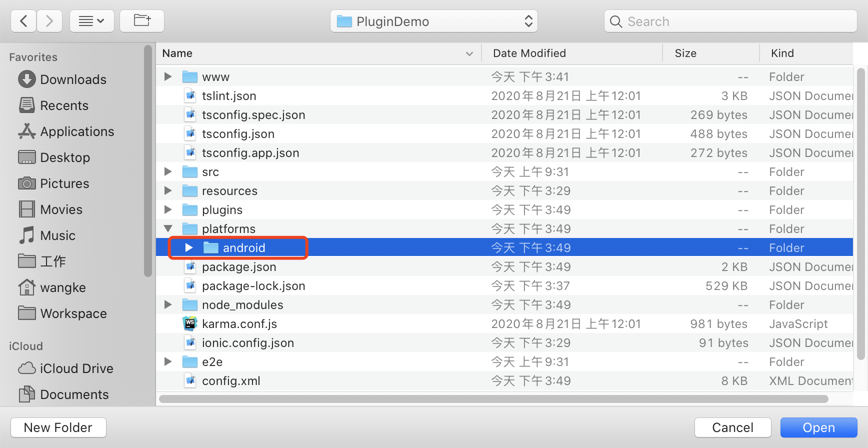Expand the android folder
Image resolution: width=868 pixels, height=448 pixels.
(x=189, y=247)
